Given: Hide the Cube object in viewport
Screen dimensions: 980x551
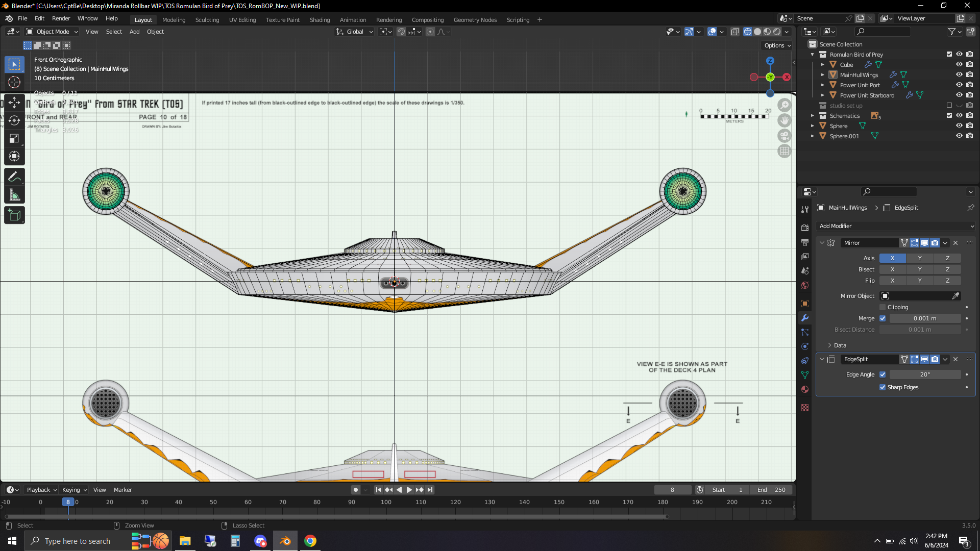Looking at the screenshot, I should click(959, 65).
